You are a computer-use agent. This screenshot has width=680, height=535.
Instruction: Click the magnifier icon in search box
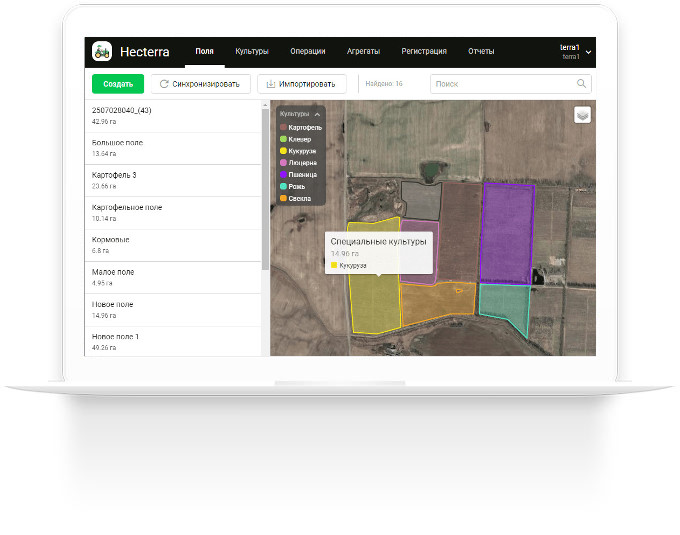582,84
